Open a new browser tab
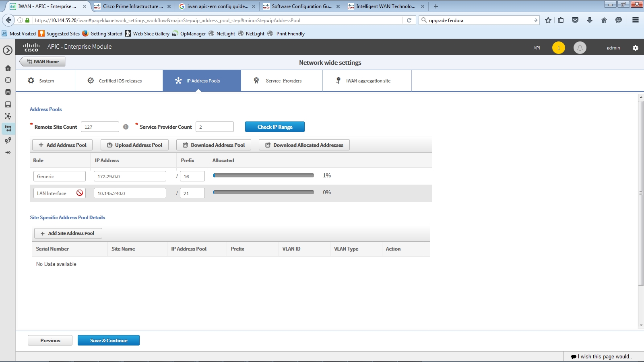This screenshot has height=362, width=644. 436,6
